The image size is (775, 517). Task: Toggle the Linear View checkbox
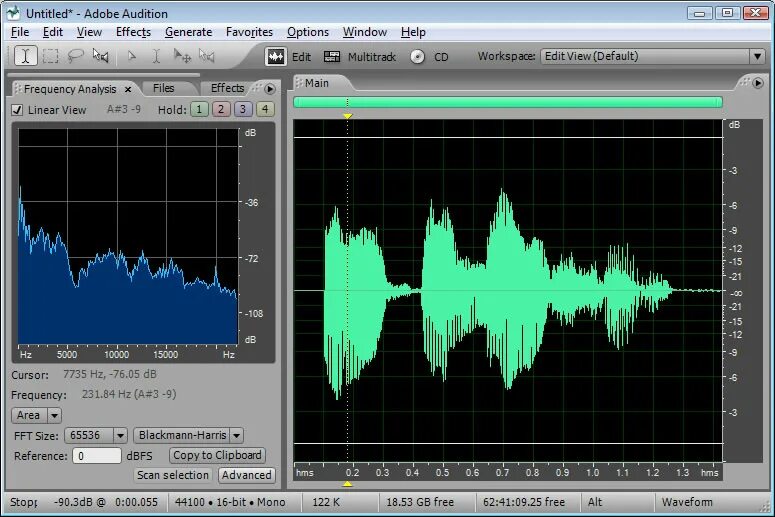point(17,110)
